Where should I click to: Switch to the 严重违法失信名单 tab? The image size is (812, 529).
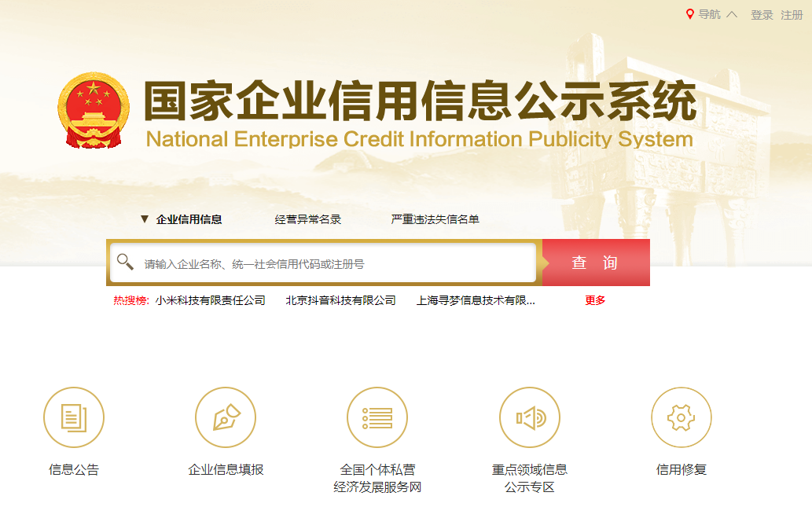[435, 219]
